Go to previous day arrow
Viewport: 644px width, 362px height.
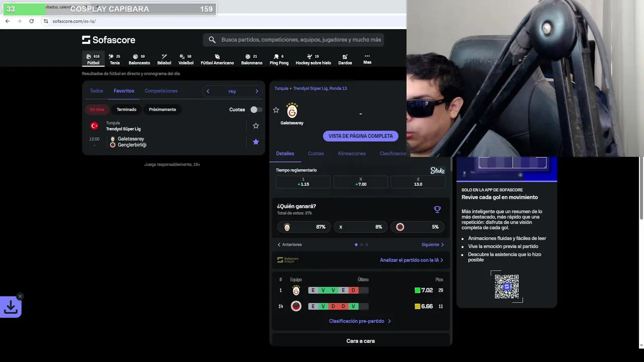point(208,91)
